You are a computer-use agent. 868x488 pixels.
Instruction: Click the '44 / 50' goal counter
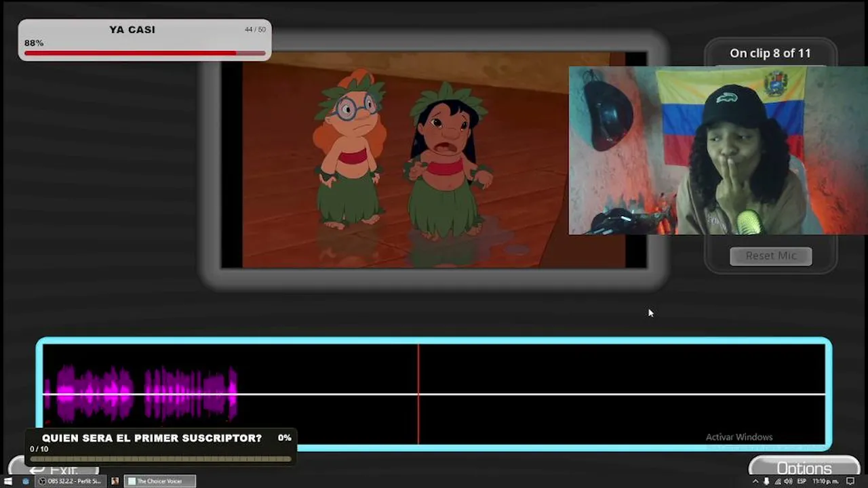point(255,29)
